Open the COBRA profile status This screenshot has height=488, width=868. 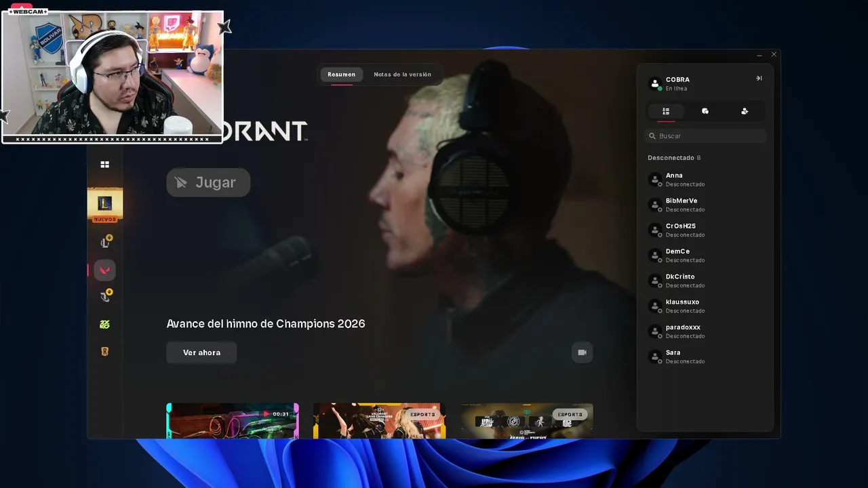670,84
